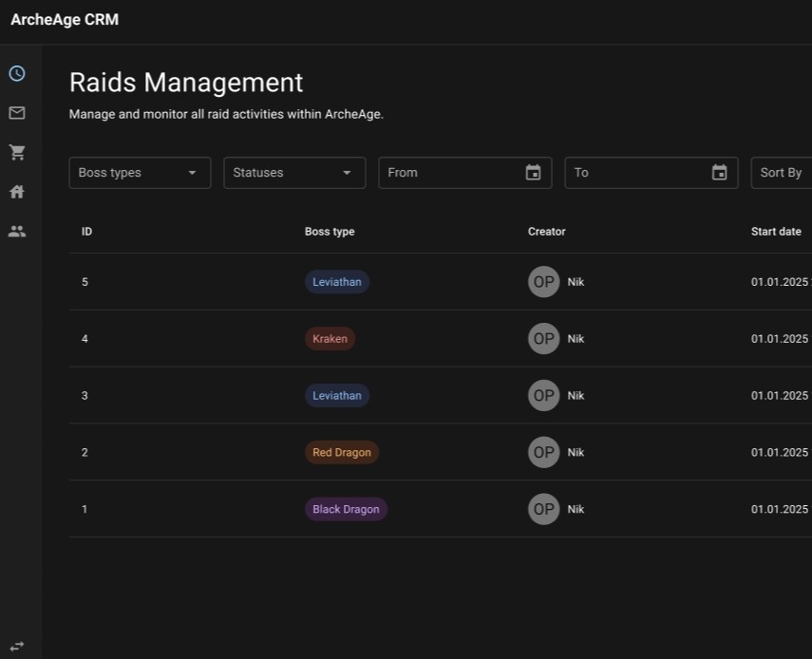Screen dimensions: 812x659
Task: Click the creator avatar in raid 5 row
Action: [x=544, y=282]
